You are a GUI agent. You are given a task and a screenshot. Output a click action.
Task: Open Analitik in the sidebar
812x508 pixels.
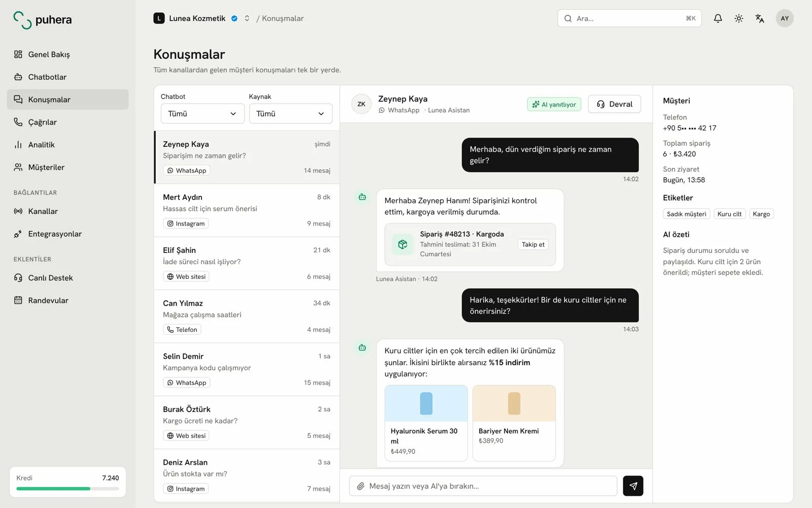point(67,145)
